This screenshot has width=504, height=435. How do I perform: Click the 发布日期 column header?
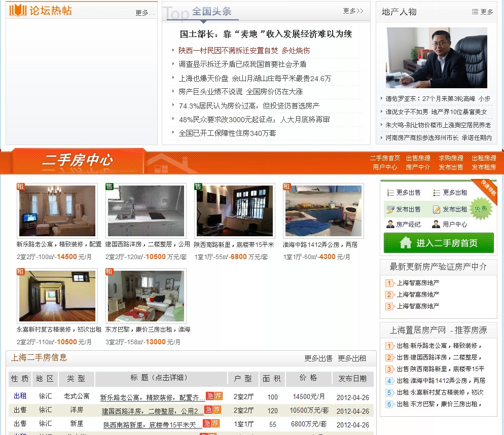[352, 379]
